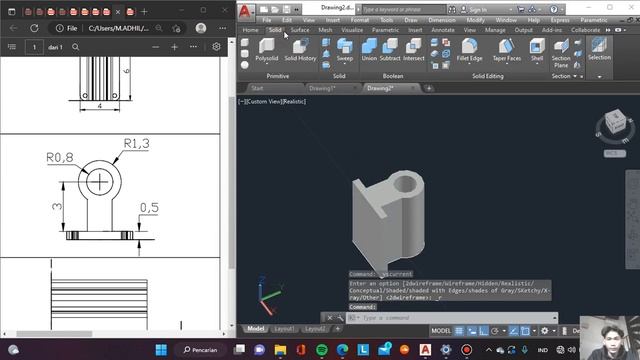Switch to Layout1 tab

pyautogui.click(x=284, y=329)
